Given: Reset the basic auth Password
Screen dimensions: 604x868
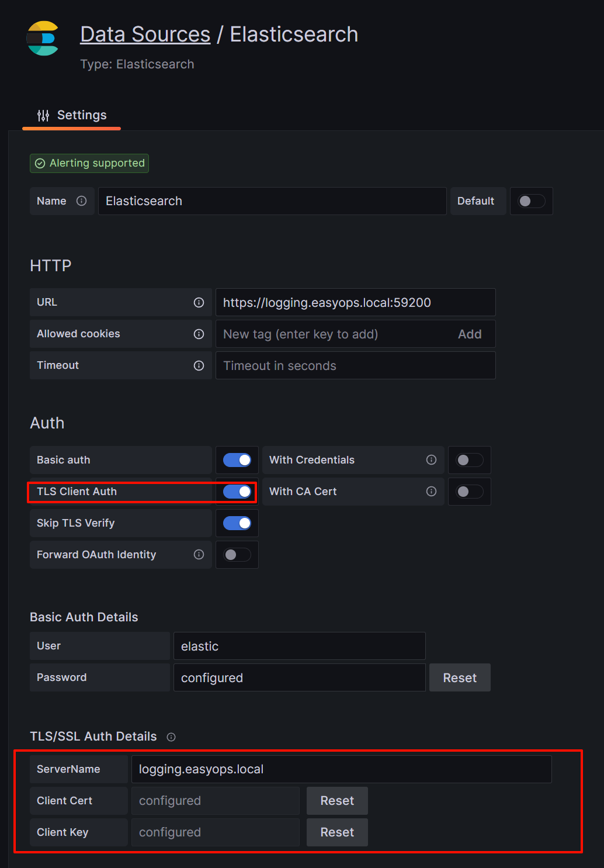Looking at the screenshot, I should (460, 678).
